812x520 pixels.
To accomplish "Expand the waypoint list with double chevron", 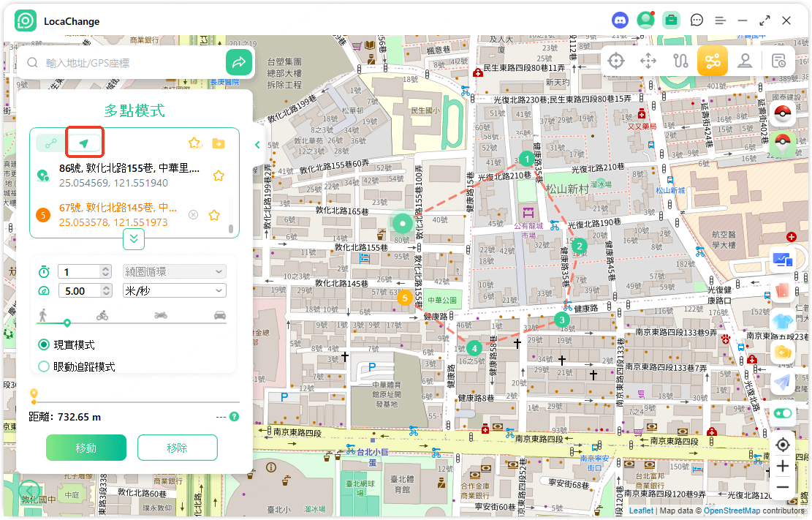I will pos(134,239).
